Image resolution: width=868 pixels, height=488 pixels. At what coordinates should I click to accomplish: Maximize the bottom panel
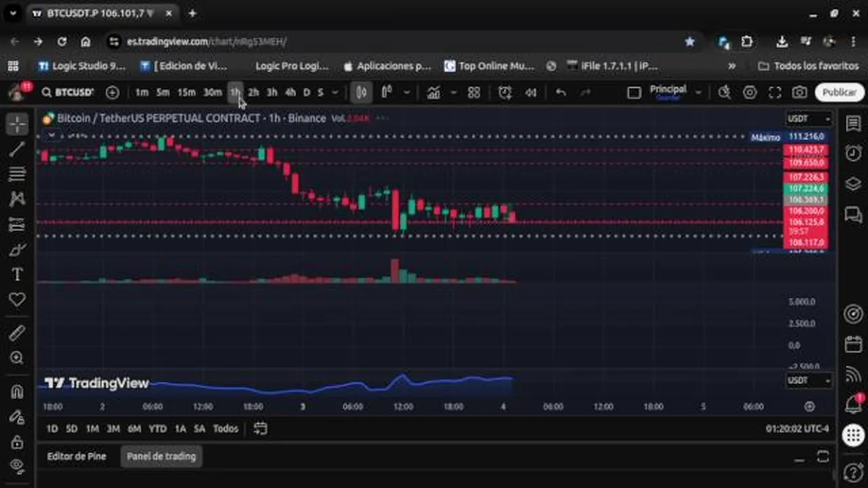tap(823, 457)
